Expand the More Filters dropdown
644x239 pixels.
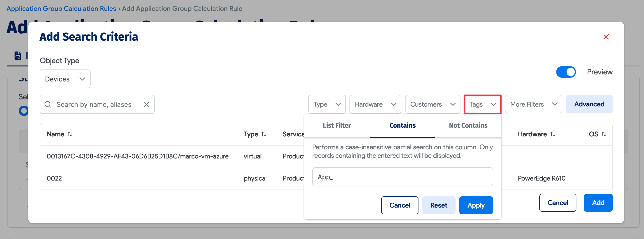click(x=533, y=104)
